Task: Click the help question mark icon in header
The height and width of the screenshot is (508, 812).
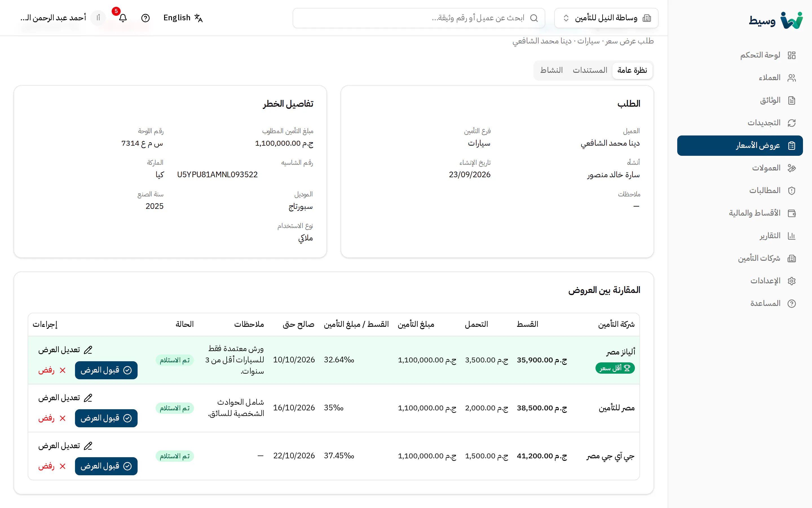Action: coord(145,18)
